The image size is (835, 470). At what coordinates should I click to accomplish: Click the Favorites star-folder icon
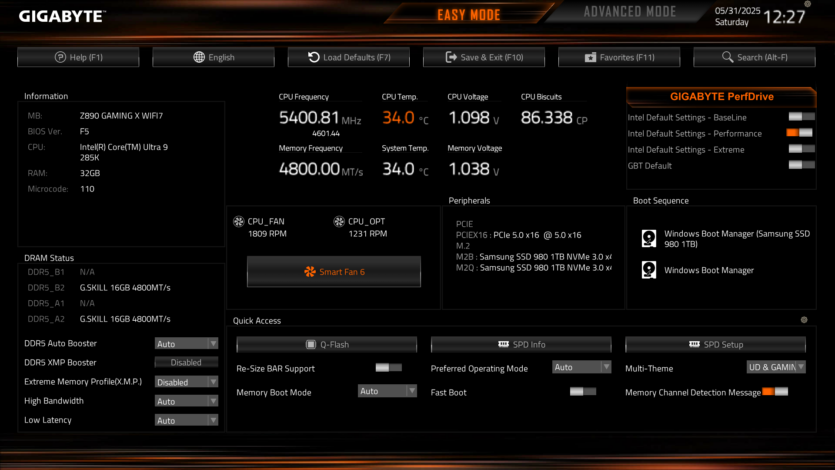[x=590, y=57]
